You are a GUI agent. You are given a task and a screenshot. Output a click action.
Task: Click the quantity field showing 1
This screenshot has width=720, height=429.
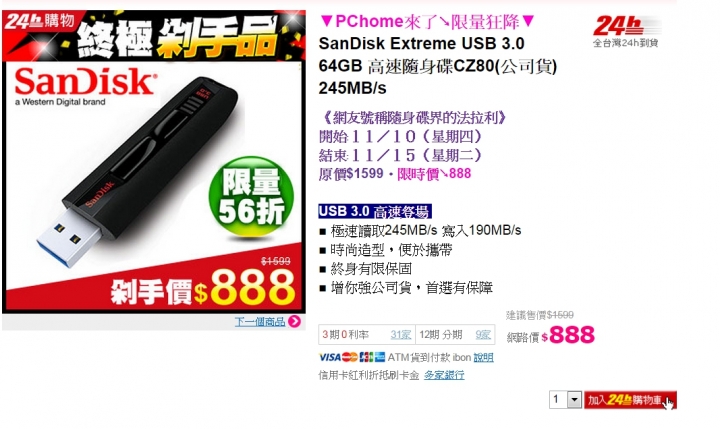(558, 400)
